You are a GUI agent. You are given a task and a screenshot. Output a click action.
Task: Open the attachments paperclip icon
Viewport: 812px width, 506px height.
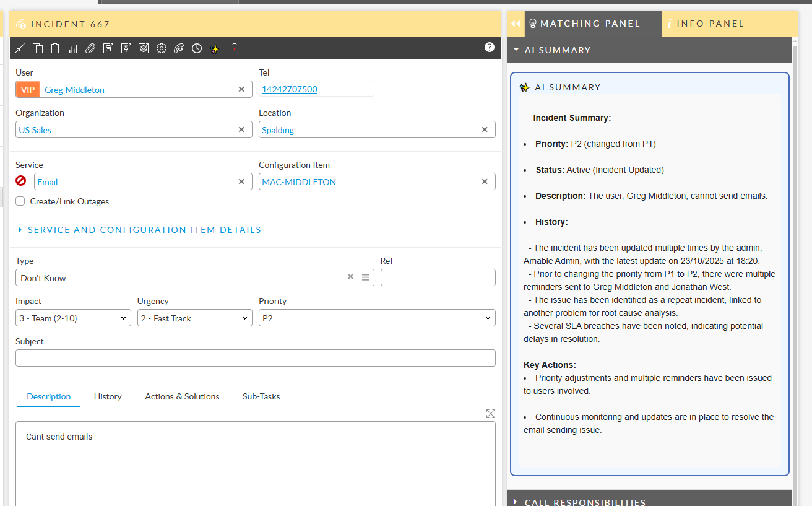(x=90, y=48)
